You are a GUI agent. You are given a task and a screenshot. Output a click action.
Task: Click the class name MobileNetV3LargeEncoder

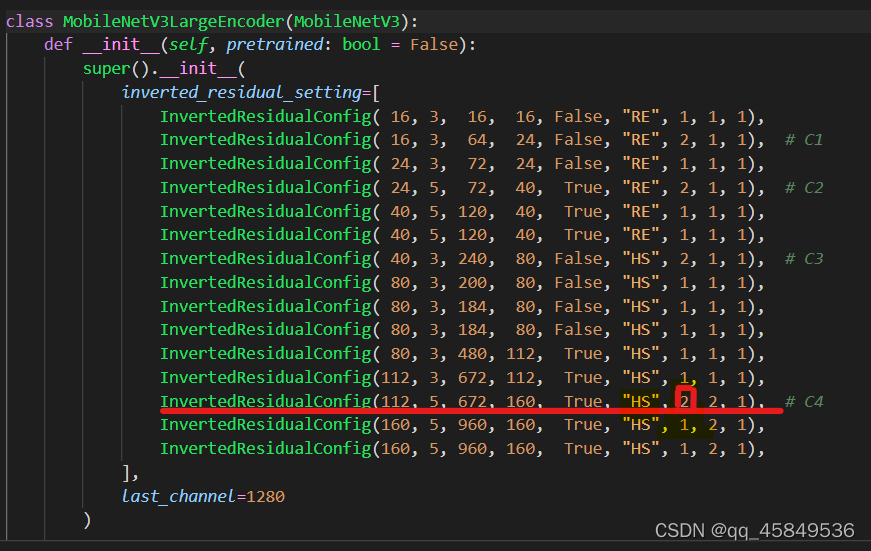tap(174, 22)
